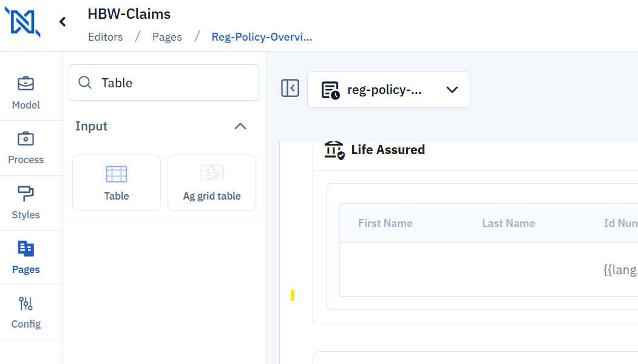Viewport: 638px width, 364px height.
Task: Collapse the component side panel
Action: 290,88
